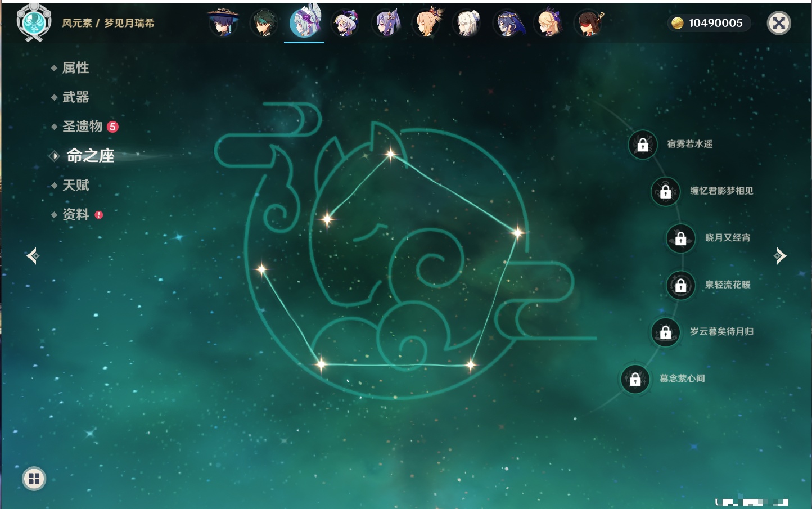Open the 资料 profile menu

coord(75,214)
